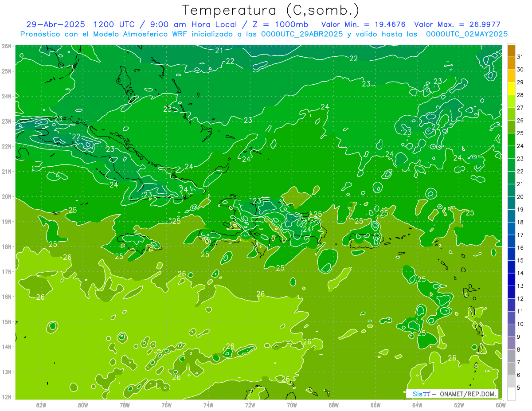The image size is (532, 411).
Task: Click the '17N' latitude label
Action: (7, 271)
